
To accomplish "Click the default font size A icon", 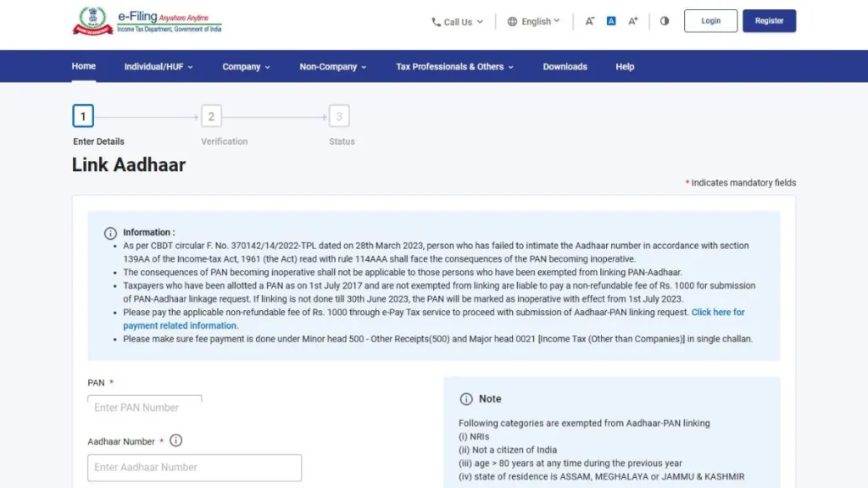I will point(611,20).
